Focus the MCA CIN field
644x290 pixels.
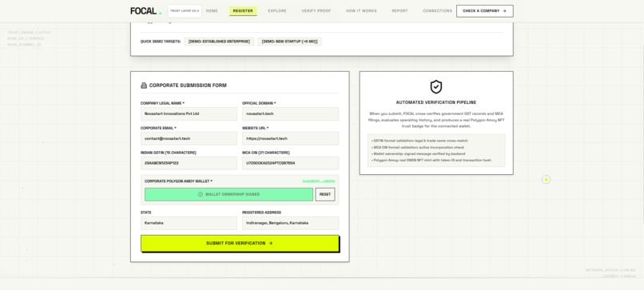(290, 163)
